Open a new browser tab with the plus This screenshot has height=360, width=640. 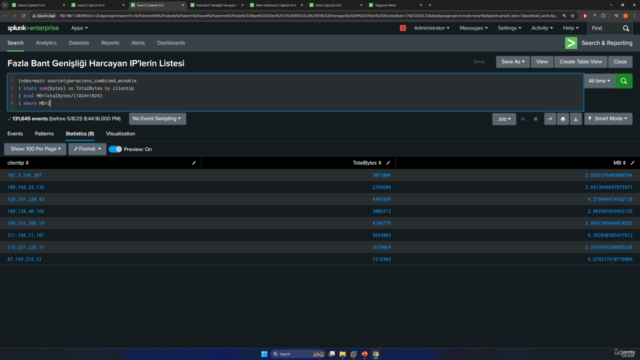click(430, 5)
